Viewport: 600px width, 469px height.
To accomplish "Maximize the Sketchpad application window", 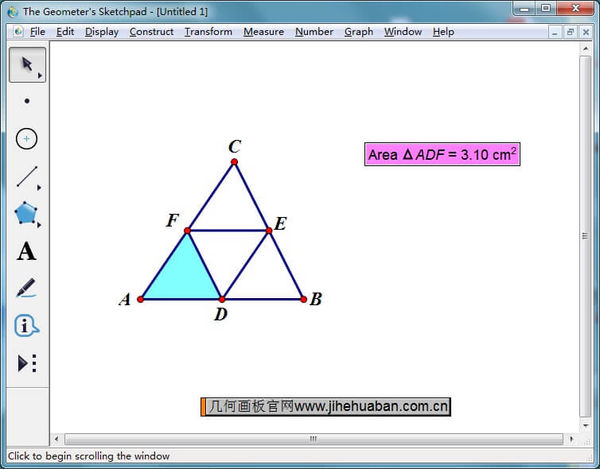I will [x=546, y=8].
